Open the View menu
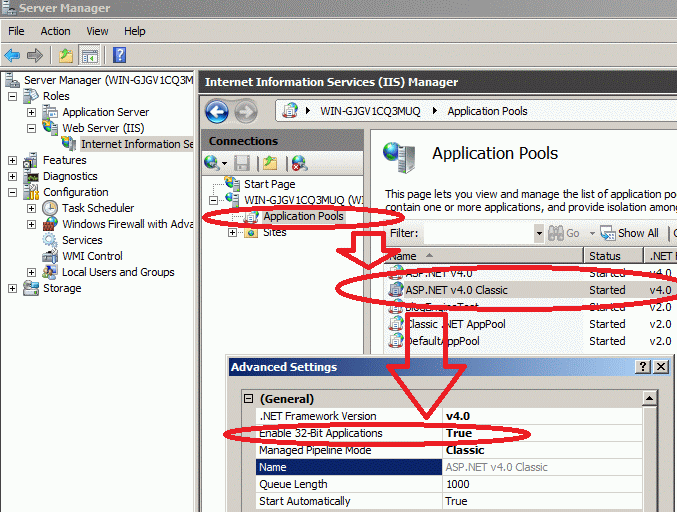This screenshot has width=677, height=512. click(x=97, y=31)
